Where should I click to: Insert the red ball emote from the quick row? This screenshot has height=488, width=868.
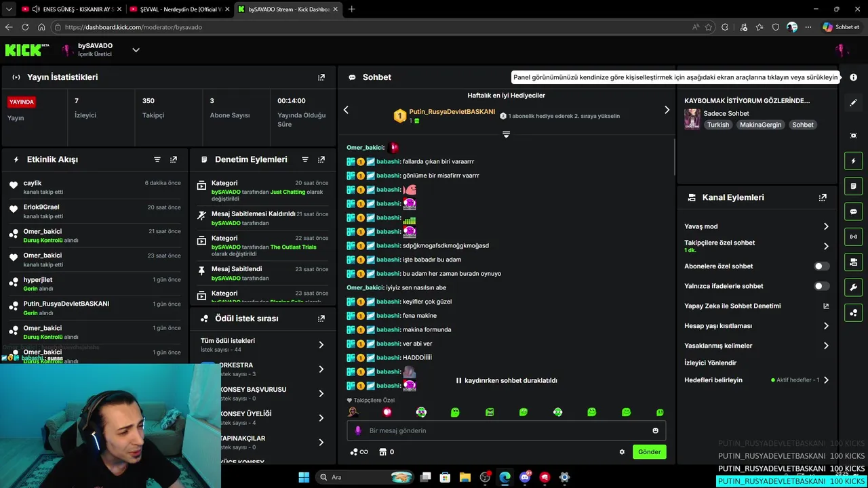(x=387, y=412)
